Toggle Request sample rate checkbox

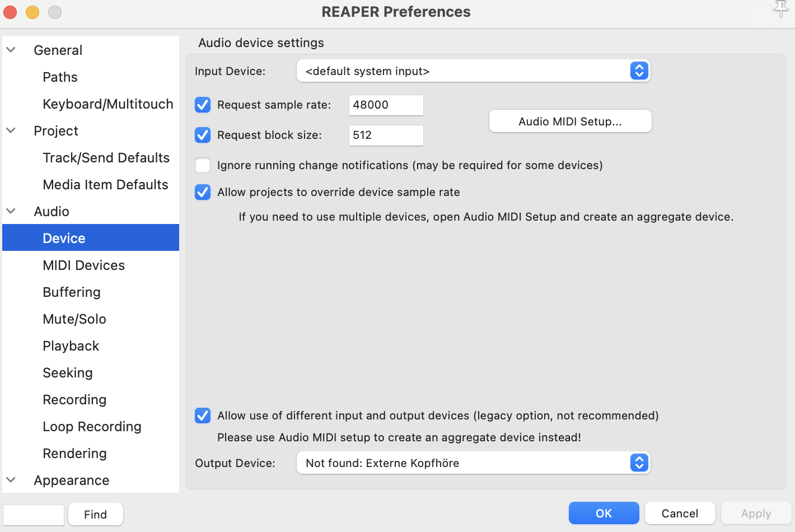pos(203,105)
